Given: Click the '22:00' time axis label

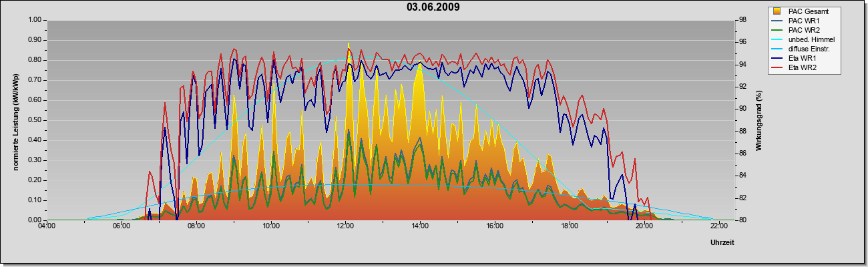Looking at the screenshot, I should [720, 226].
